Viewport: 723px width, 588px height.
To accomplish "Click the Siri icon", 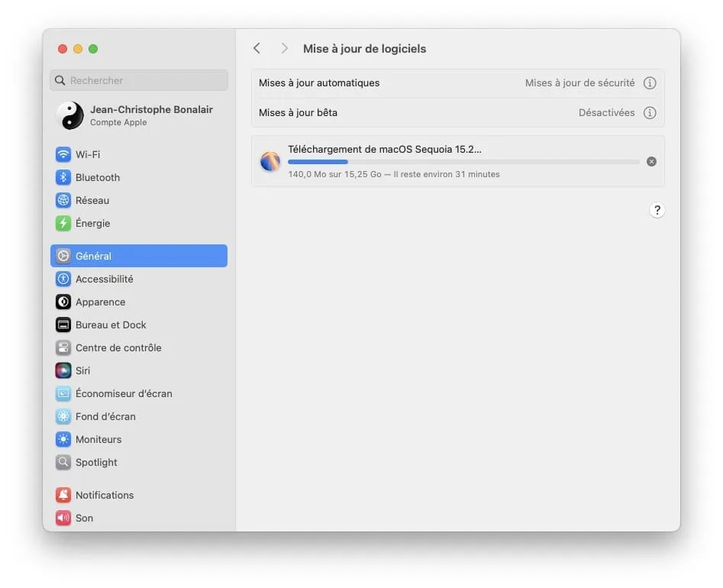I will (63, 370).
